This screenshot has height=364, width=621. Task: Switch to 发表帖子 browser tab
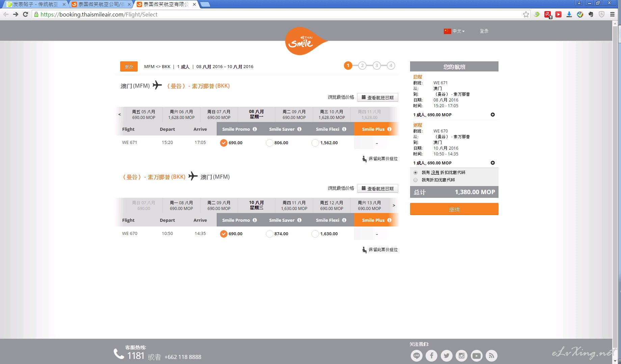(x=35, y=4)
